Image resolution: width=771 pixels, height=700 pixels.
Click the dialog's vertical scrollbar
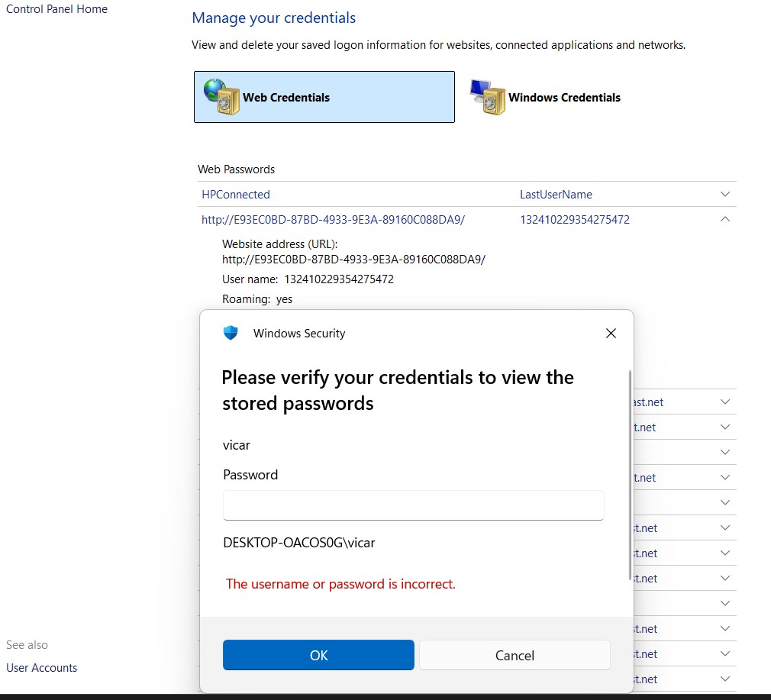point(629,475)
